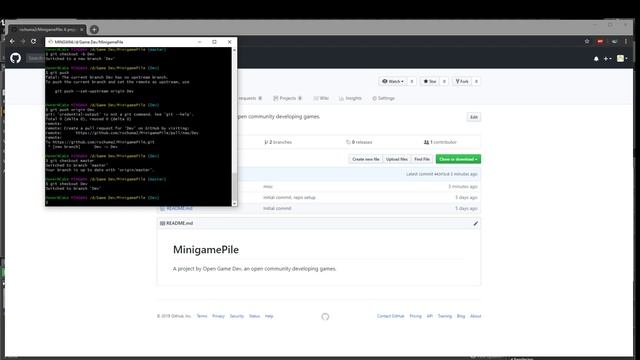Open the 'initial commit, repo setup' commit message
Image resolution: width=640 pixels, height=360 pixels.
tap(289, 198)
